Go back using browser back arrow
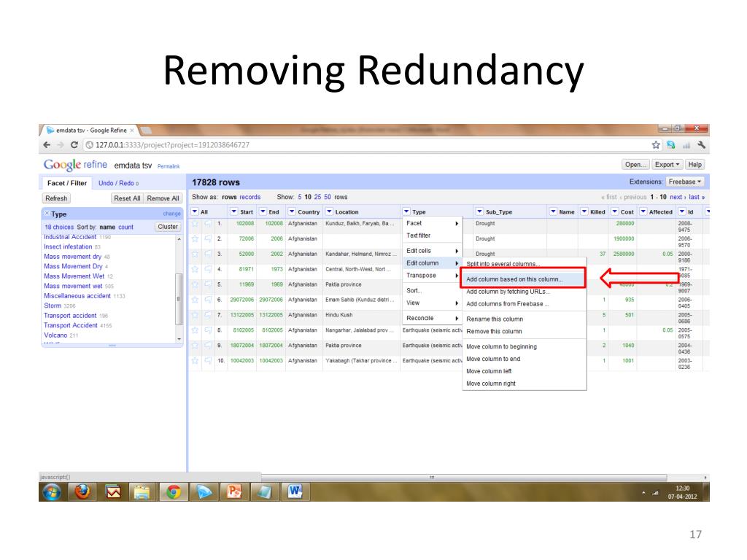 [47, 145]
